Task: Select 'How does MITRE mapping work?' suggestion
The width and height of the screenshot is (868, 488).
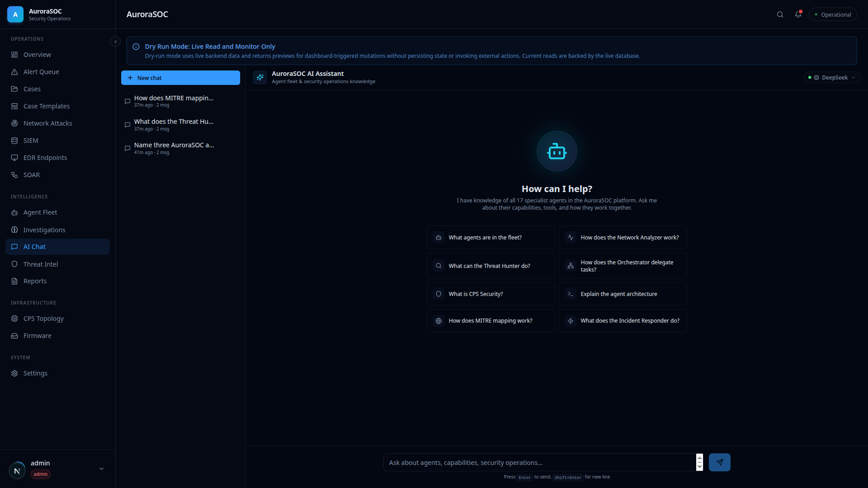Action: [x=491, y=321]
